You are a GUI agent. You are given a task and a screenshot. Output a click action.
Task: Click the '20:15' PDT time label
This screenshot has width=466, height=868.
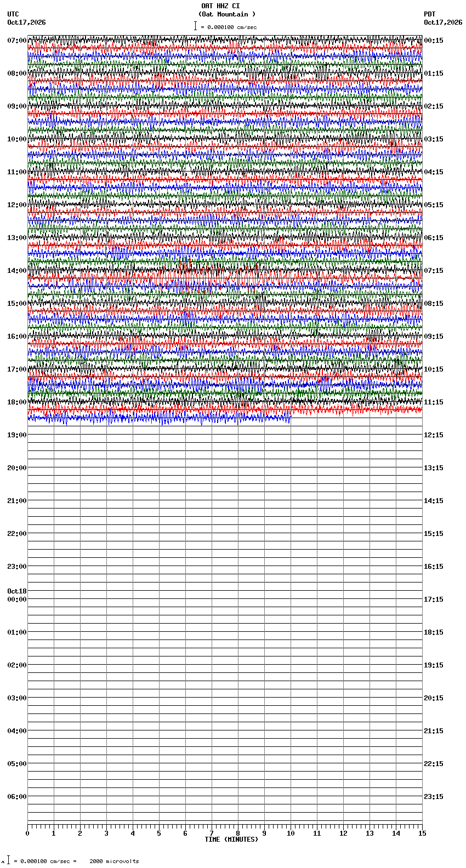point(434,698)
